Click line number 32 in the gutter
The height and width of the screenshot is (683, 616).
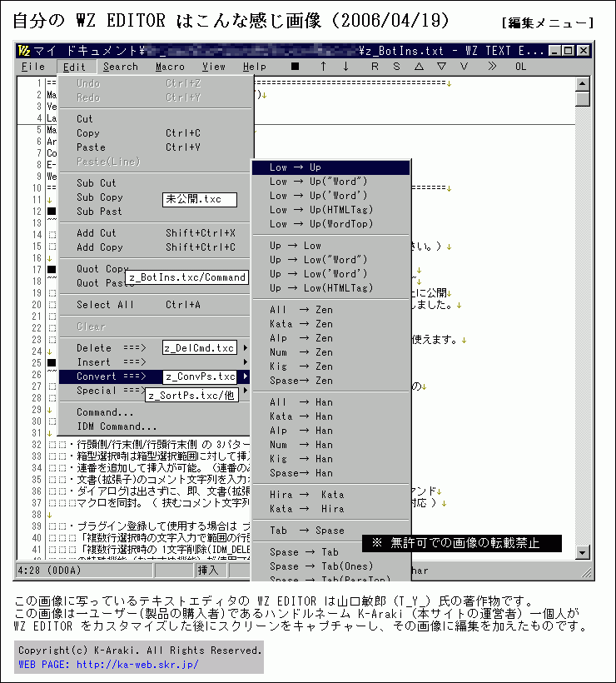tap(37, 445)
